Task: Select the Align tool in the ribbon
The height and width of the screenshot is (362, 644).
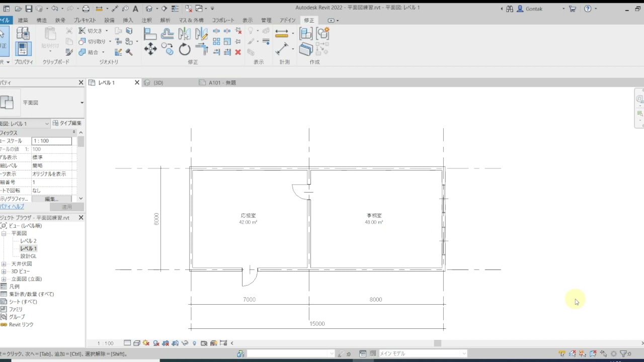Action: (x=150, y=34)
